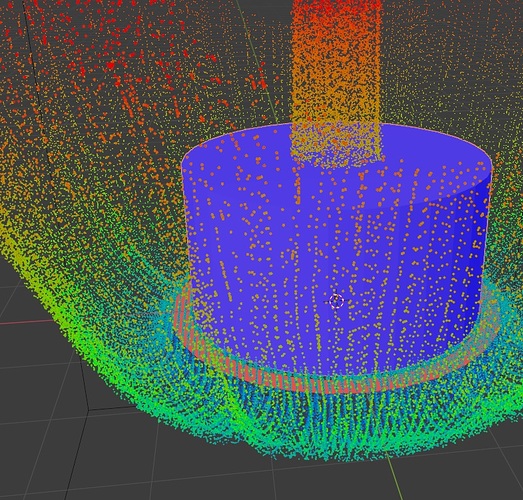Click the dark bounding-box corner on the grid floor
The width and height of the screenshot is (523, 500).
(x=89, y=410)
